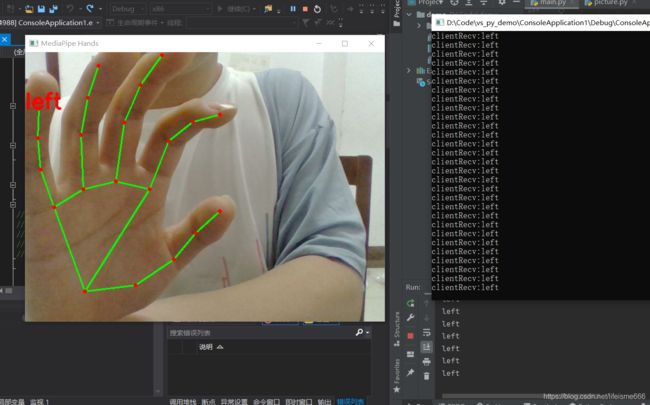Click the red 'left' label in camera view

click(43, 101)
